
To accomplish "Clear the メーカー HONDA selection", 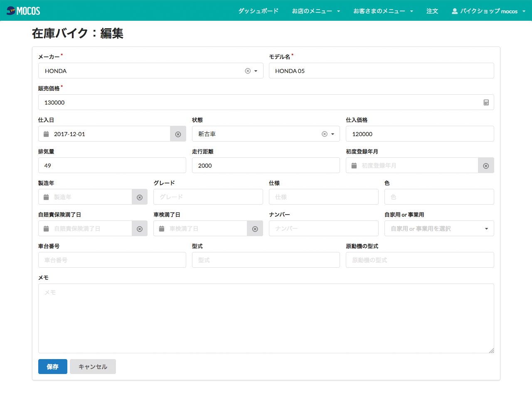I will 248,71.
